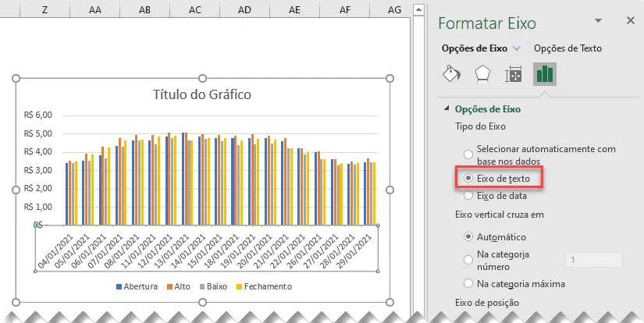Select column header AB
This screenshot has height=323, width=644.
(x=144, y=10)
